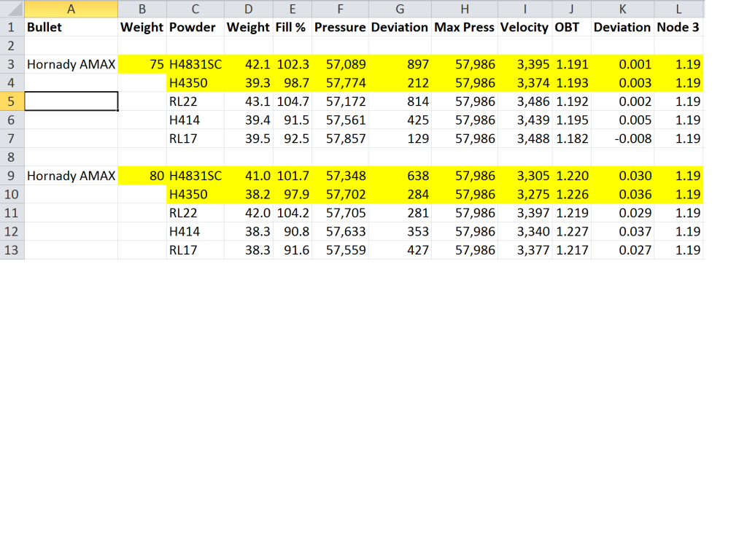This screenshot has height=560, width=747.
Task: Click the fill percent cell "104.7"
Action: pos(293,101)
